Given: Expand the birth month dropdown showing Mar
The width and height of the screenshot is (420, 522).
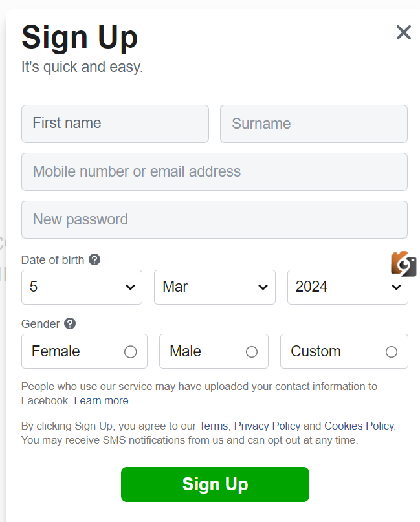Looking at the screenshot, I should pyautogui.click(x=214, y=287).
